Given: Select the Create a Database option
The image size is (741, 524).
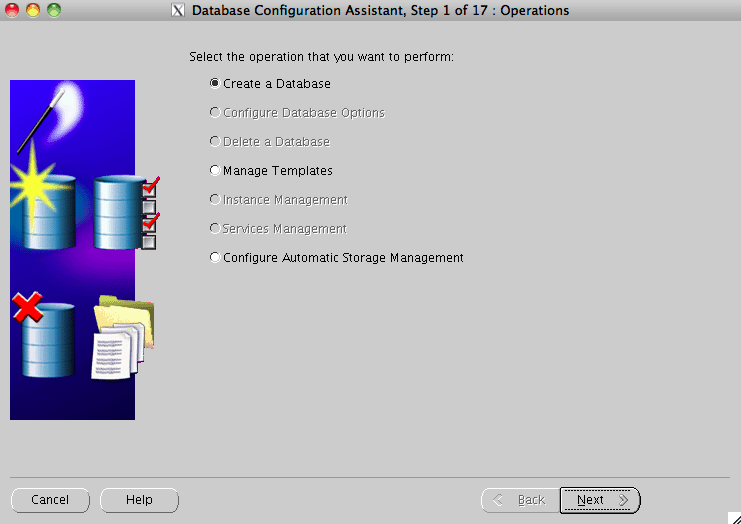Looking at the screenshot, I should pyautogui.click(x=214, y=84).
